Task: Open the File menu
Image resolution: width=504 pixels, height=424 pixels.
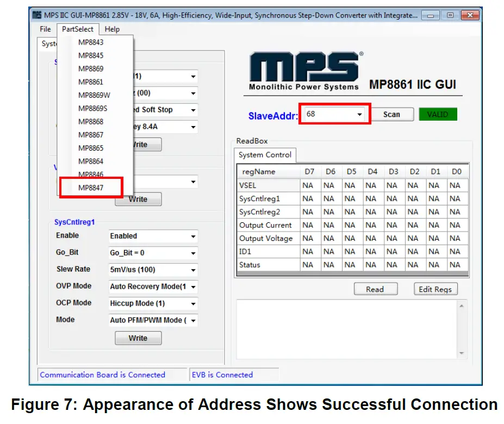Action: point(45,29)
